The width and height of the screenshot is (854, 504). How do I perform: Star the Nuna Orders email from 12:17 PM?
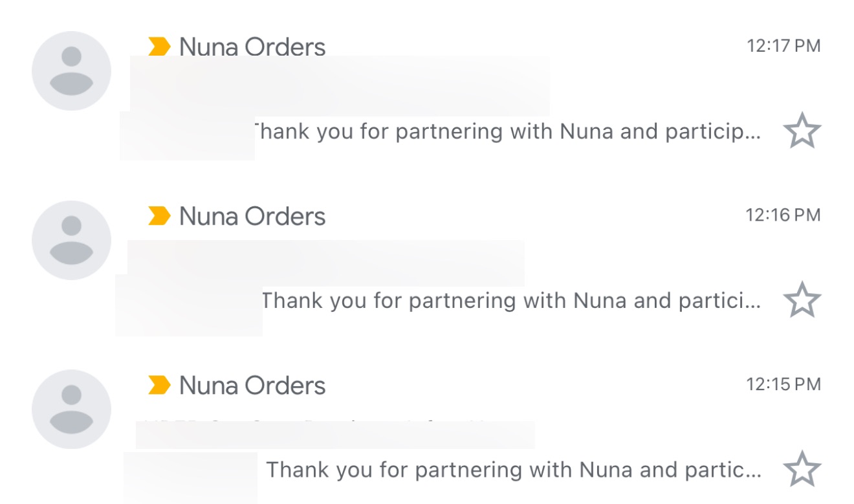802,131
